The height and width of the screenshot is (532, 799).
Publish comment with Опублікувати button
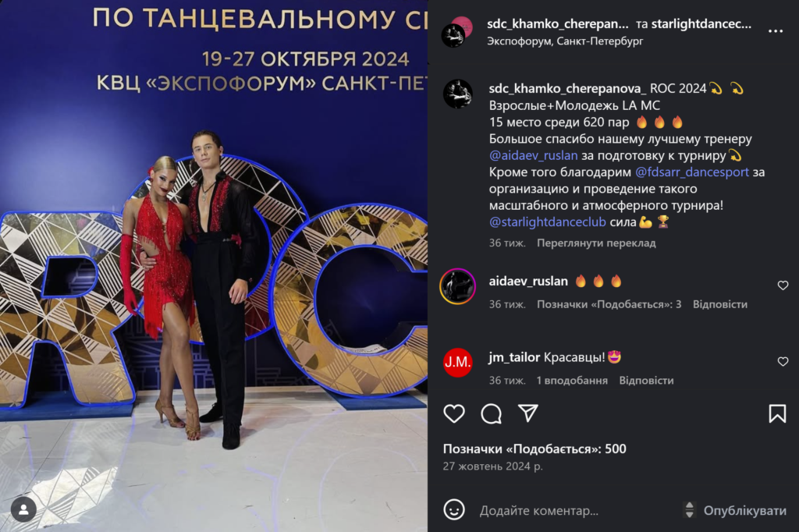coord(744,511)
